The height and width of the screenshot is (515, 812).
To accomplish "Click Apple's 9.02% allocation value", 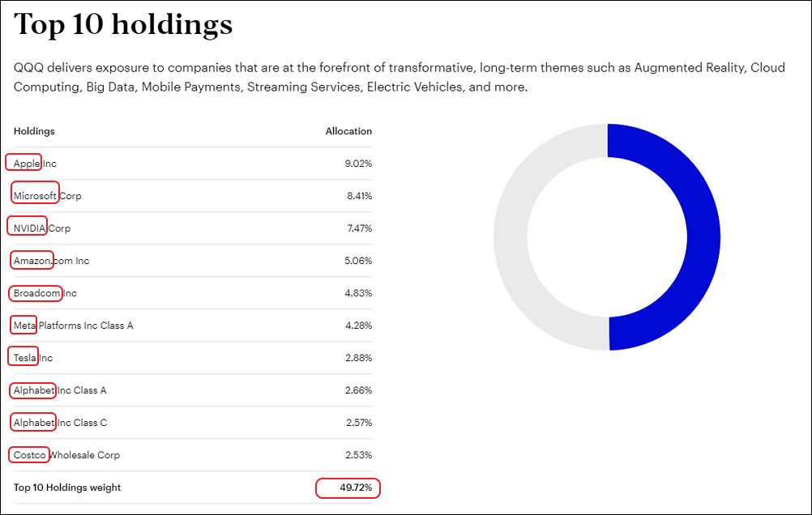I will click(x=358, y=164).
